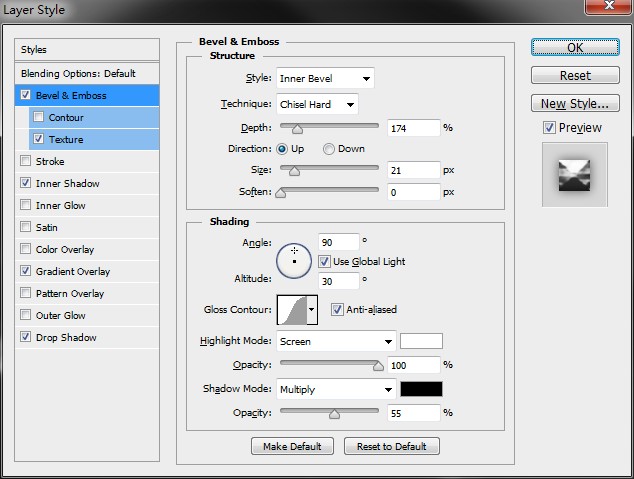Image resolution: width=634 pixels, height=479 pixels.
Task: Open the Satin settings row
Action: [x=87, y=227]
